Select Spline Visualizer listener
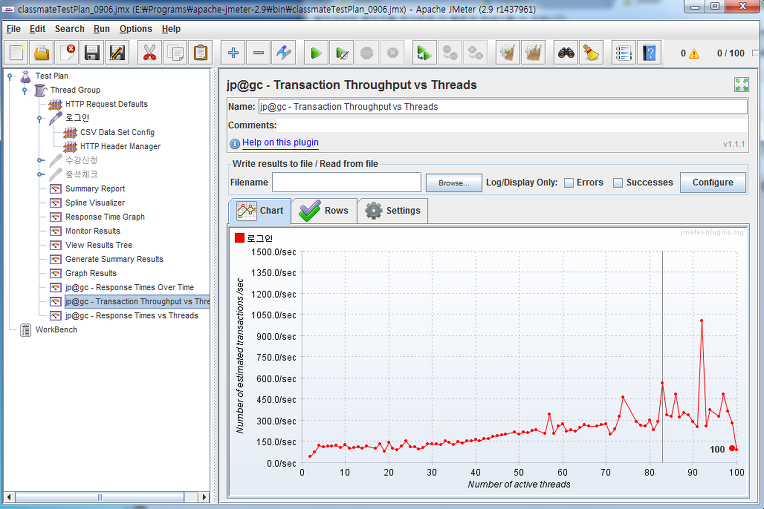The width and height of the screenshot is (764, 509). pos(95,203)
